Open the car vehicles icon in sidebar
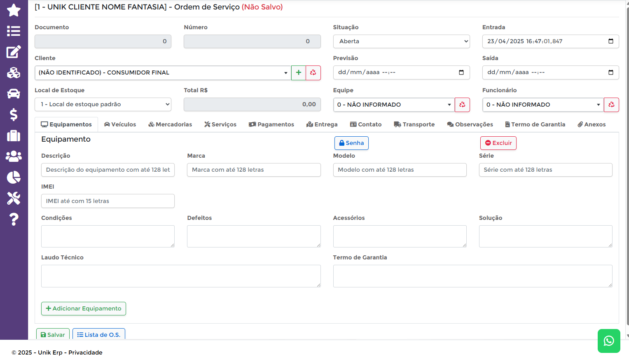Image resolution: width=629 pixels, height=364 pixels. tap(14, 94)
